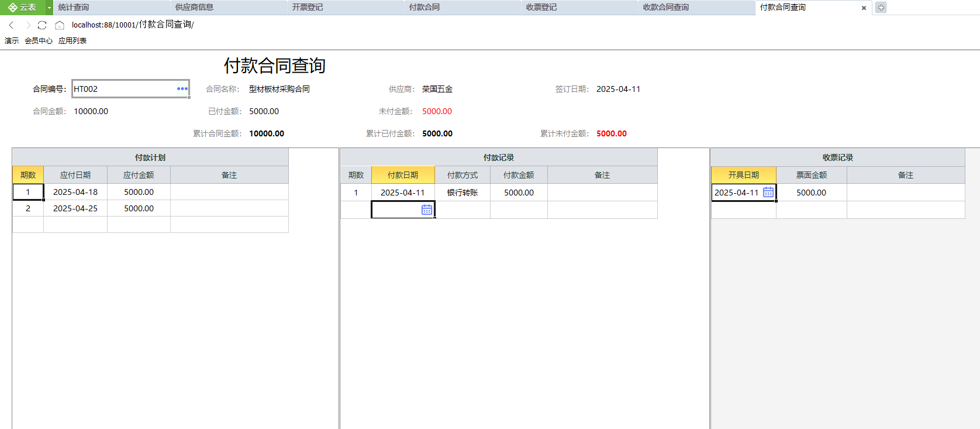Click the red 未付金额 value 5000.00
980x429 pixels.
pyautogui.click(x=437, y=111)
